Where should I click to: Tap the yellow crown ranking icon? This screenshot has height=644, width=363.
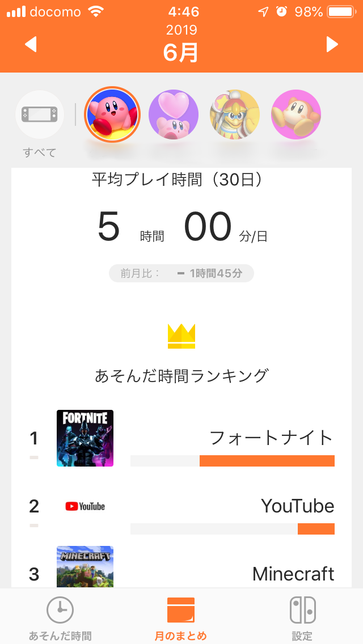181,336
